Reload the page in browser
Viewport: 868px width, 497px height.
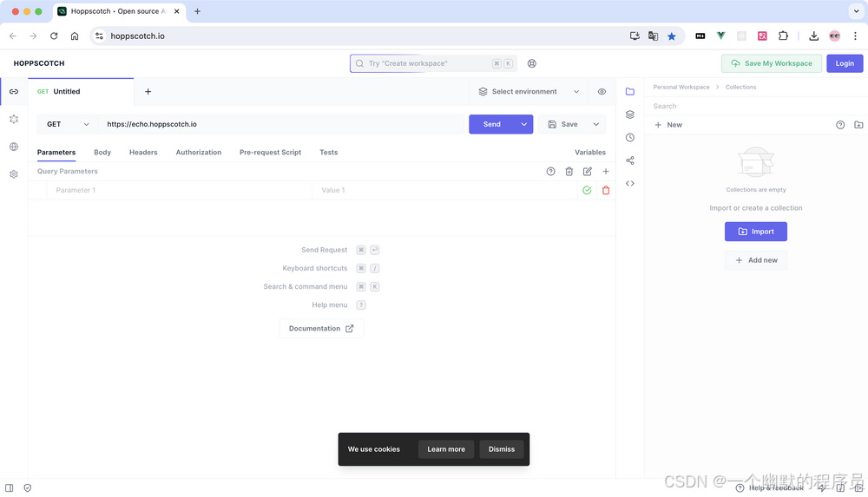pyautogui.click(x=54, y=36)
